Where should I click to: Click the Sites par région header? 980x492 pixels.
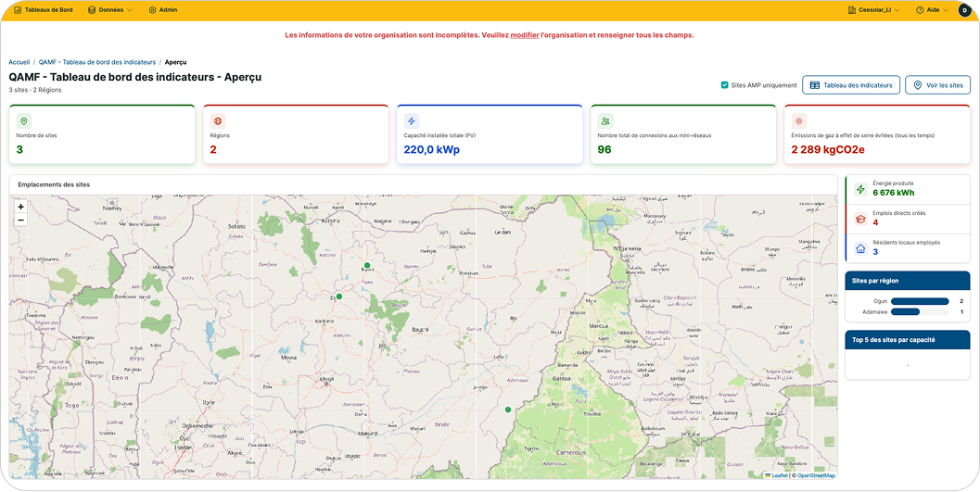coord(908,281)
